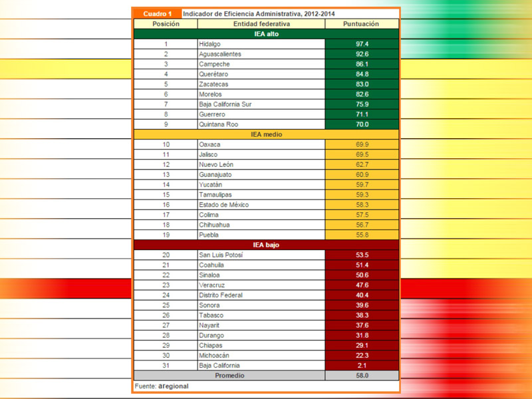Click the score 2.1
The image size is (532, 399).
pyautogui.click(x=362, y=365)
